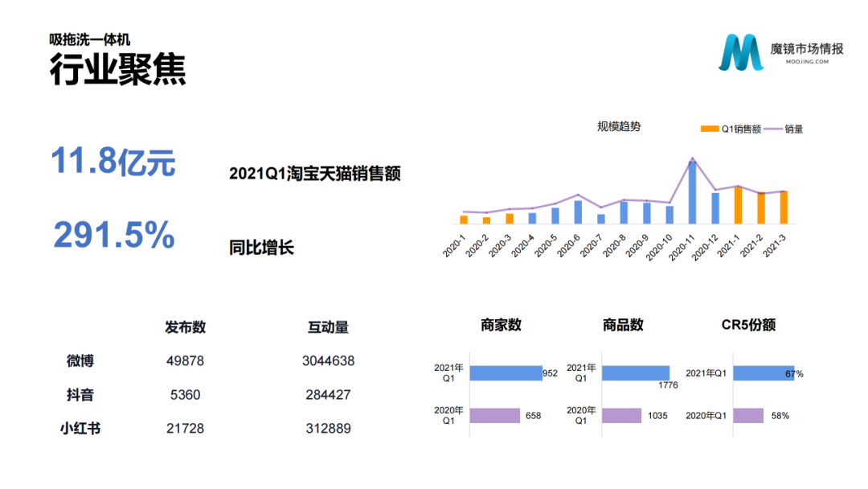Click the 互动量 column header
Image resolution: width=868 pixels, height=489 pixels.
coord(328,327)
